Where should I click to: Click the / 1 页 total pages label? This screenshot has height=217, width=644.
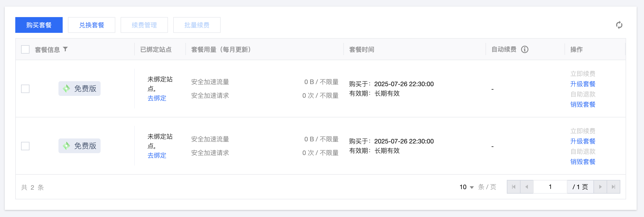[580, 187]
